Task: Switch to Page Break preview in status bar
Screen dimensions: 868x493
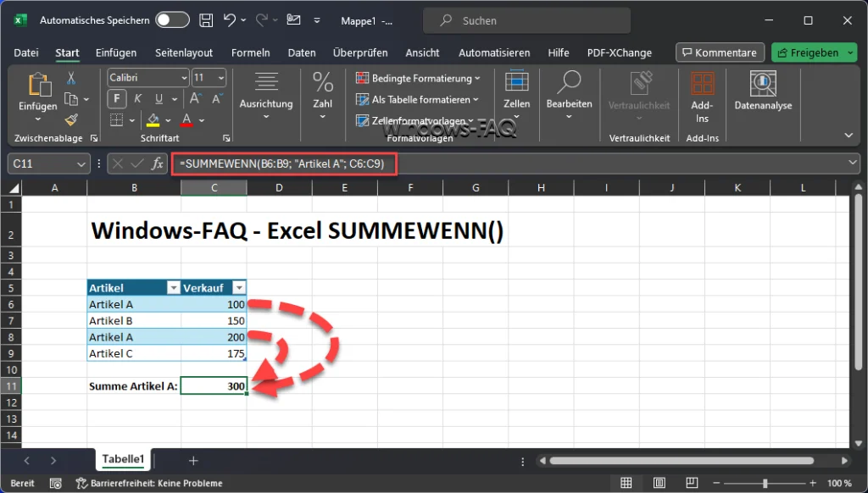Action: point(692,483)
